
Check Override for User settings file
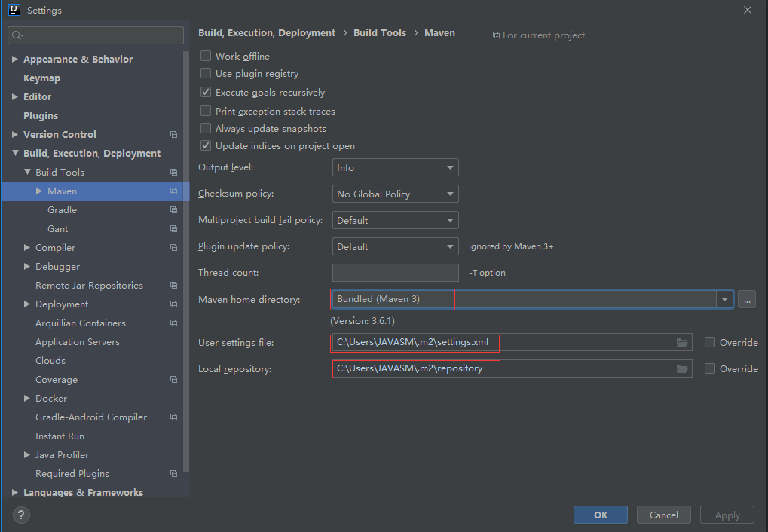coord(710,342)
